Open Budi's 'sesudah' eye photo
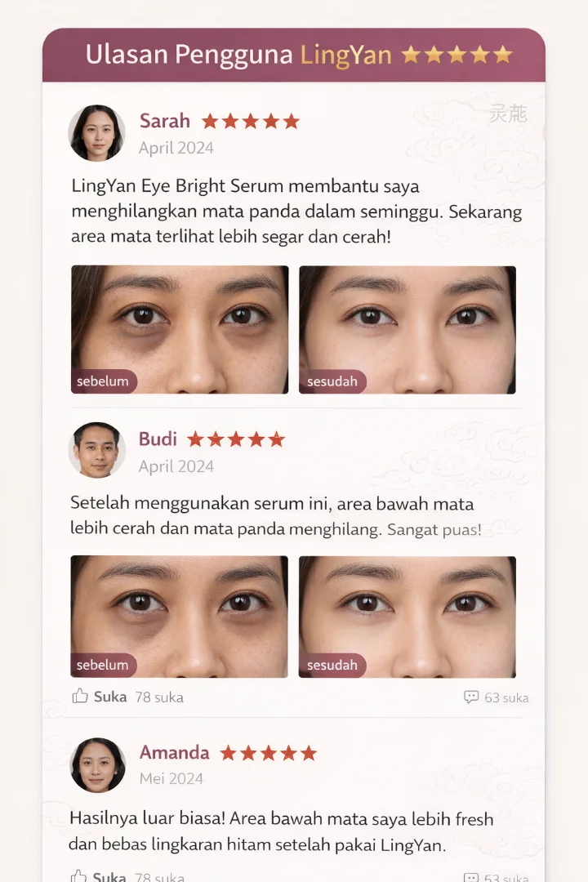The height and width of the screenshot is (882, 588). [408, 617]
